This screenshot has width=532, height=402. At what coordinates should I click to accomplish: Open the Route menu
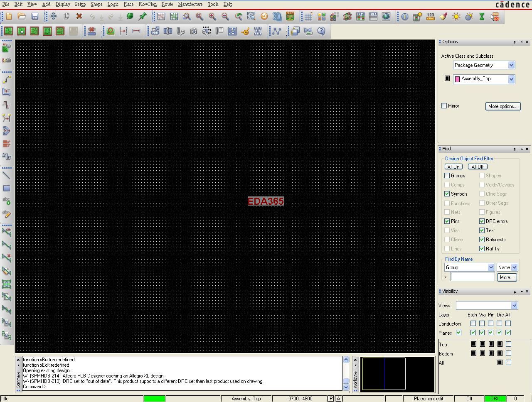point(167,4)
